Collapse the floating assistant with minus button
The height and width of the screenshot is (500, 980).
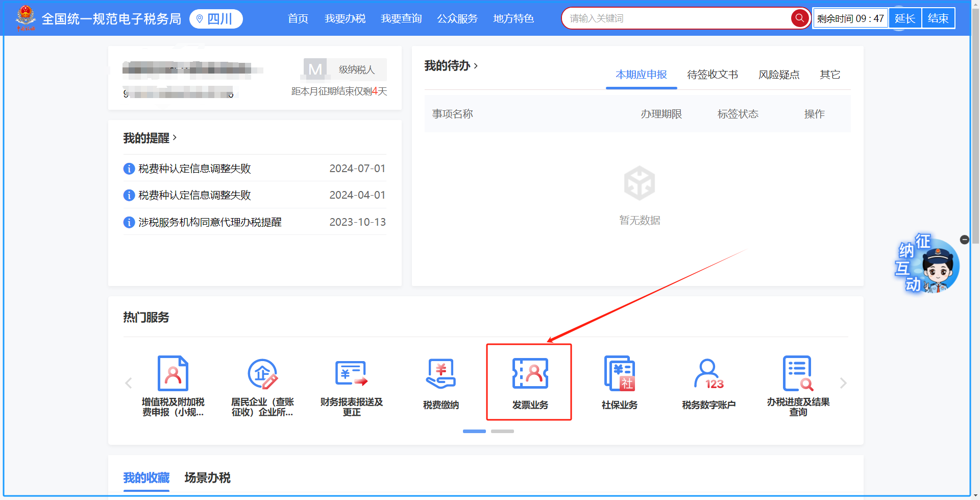[x=964, y=240]
